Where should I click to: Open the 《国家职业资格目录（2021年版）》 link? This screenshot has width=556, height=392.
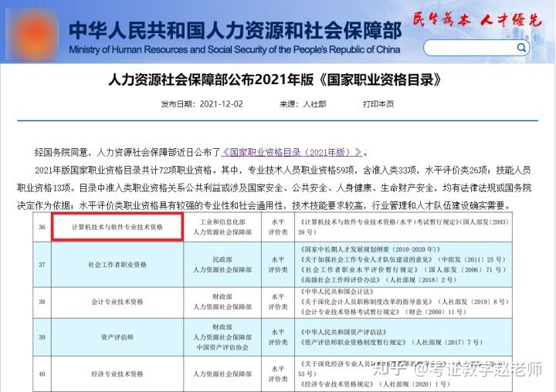292,153
